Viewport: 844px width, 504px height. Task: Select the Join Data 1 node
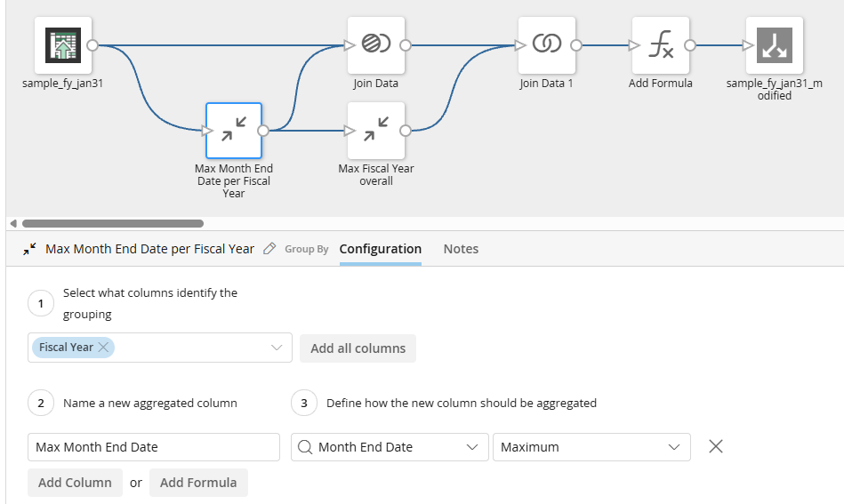(546, 45)
